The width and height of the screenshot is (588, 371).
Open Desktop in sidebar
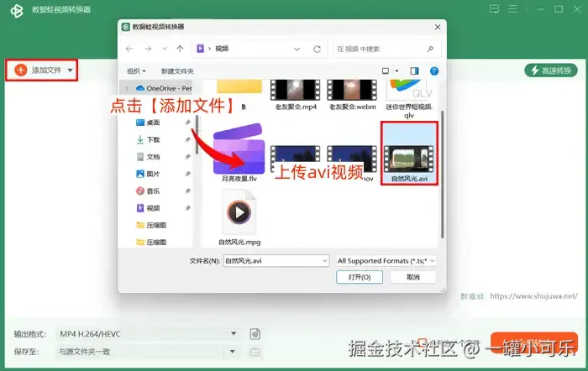point(148,123)
